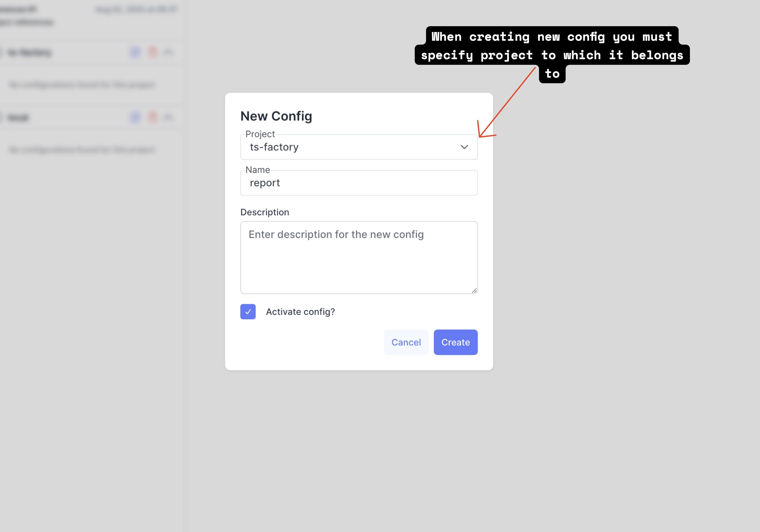Open the Project selector showing ts-factory
The image size is (760, 532).
pyautogui.click(x=359, y=147)
